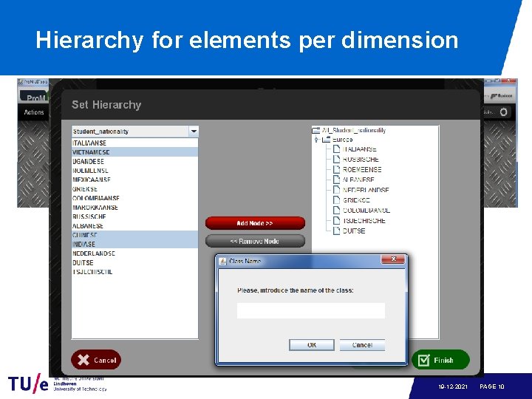Click the file icon beside DUITSE in tree
This screenshot has height=399, width=532.
[336, 231]
